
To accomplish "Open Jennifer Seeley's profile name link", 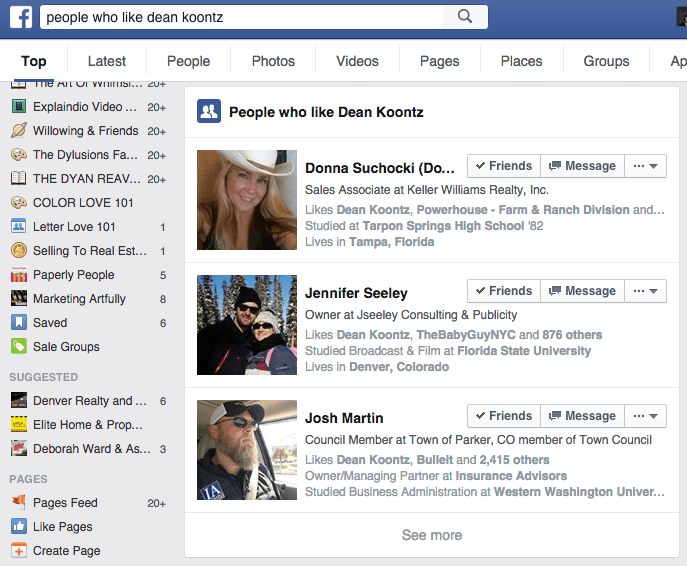I will tap(356, 293).
